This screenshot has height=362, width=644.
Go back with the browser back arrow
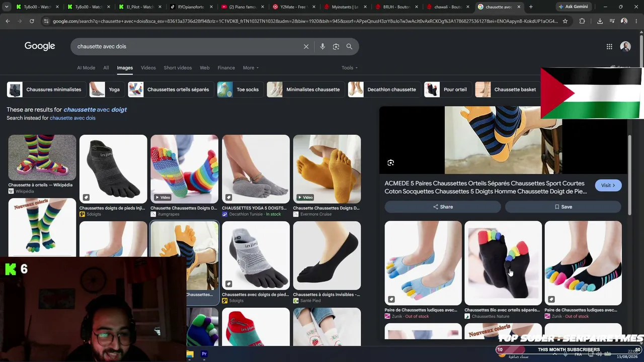[x=8, y=21]
